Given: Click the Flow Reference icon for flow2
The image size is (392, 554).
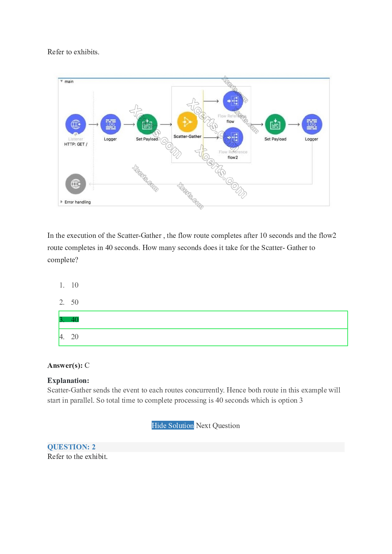Looking at the screenshot, I should point(233,137).
